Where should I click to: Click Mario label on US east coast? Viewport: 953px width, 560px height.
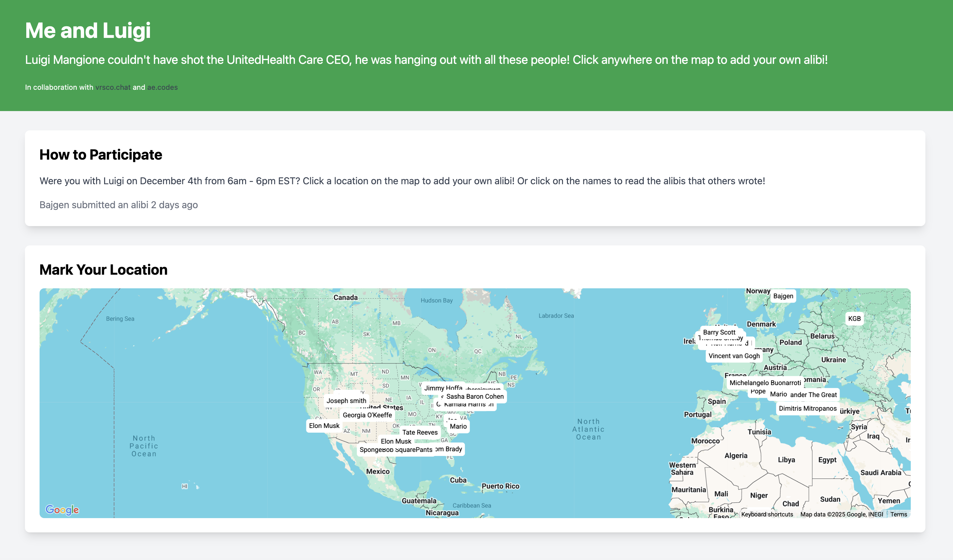(458, 426)
